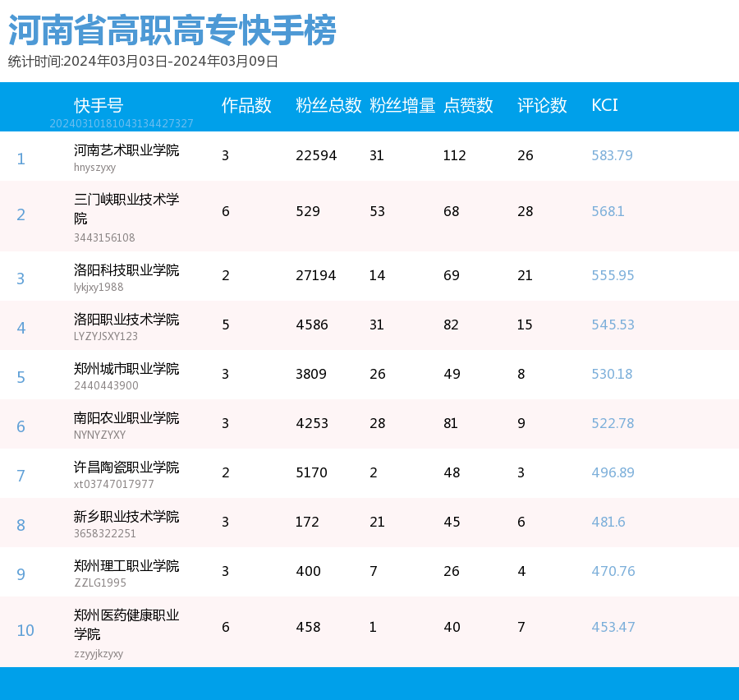Click rank number 10
739x700 pixels.
(x=25, y=631)
